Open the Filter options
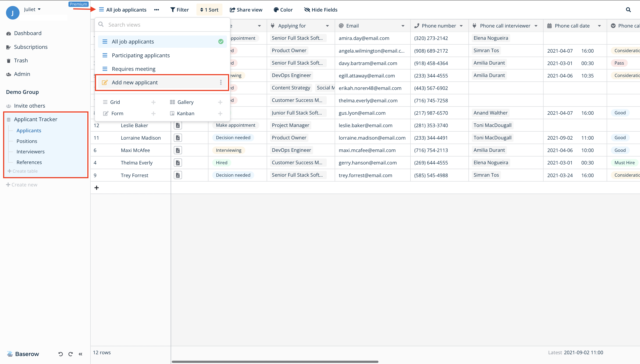The image size is (640, 364). point(180,10)
